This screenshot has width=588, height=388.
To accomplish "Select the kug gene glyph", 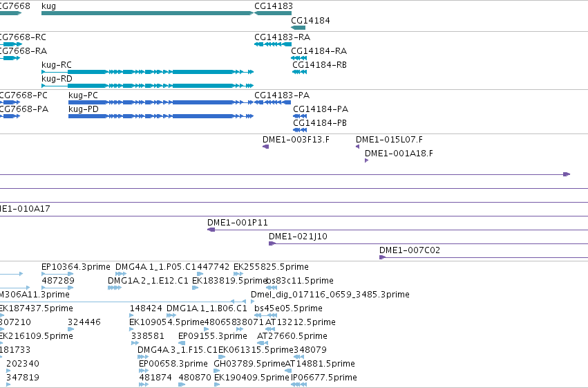I will coord(148,13).
